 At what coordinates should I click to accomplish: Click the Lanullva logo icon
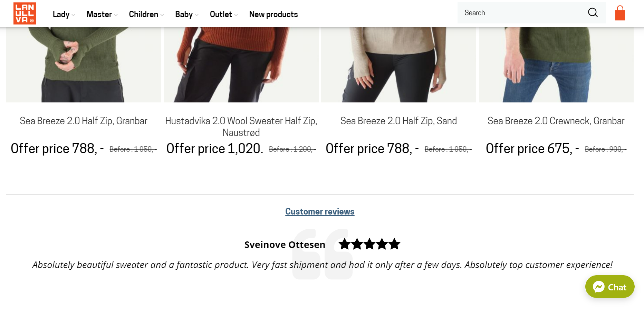pos(25,13)
